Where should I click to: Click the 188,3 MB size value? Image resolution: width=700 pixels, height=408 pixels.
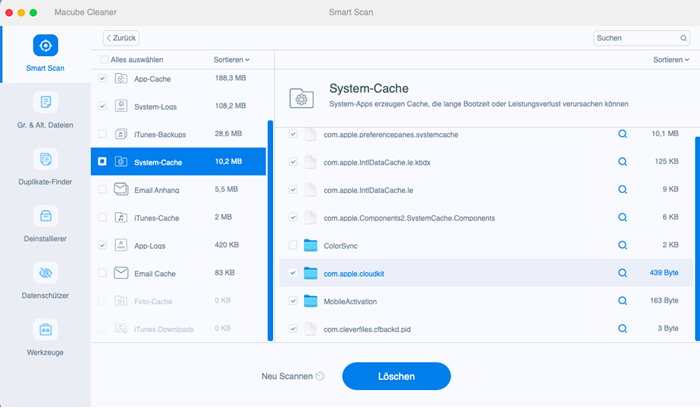[230, 78]
